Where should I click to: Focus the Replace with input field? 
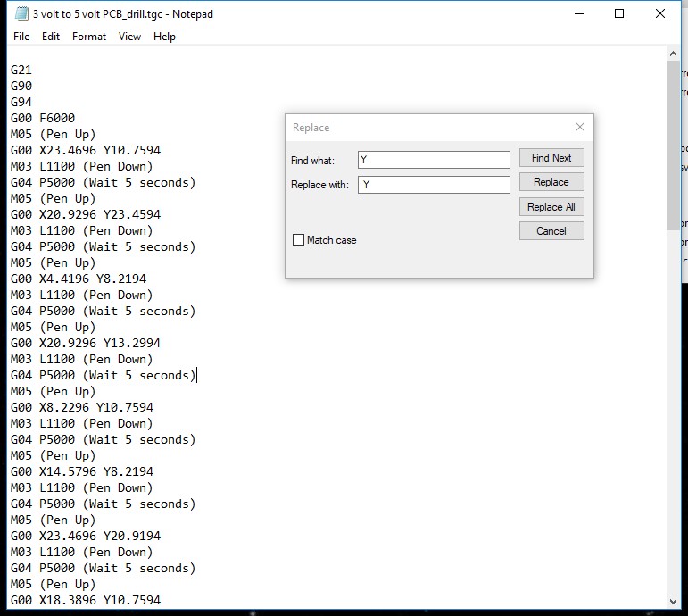434,185
